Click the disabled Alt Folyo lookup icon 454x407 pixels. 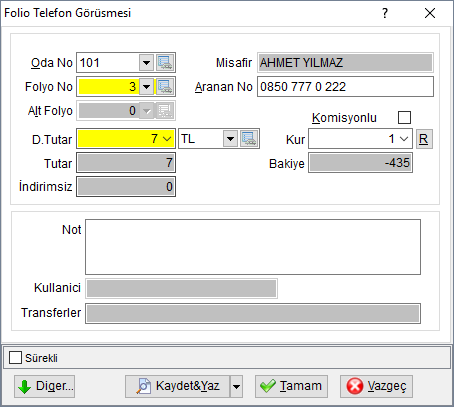point(165,111)
